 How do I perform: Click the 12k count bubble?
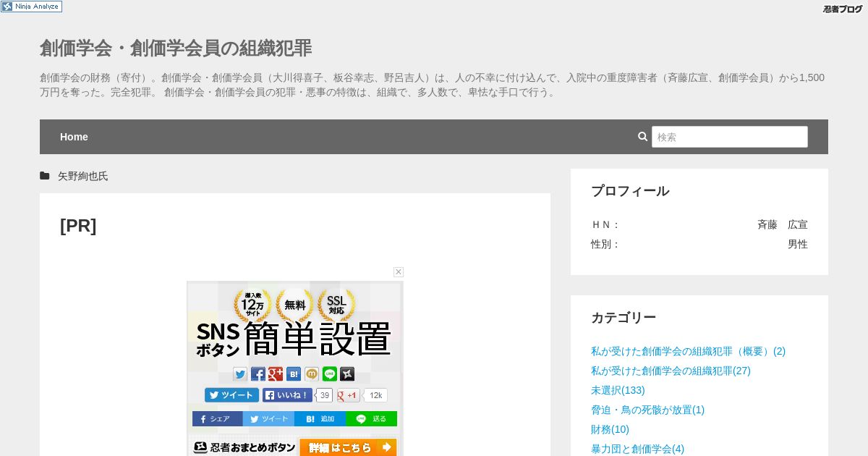375,395
